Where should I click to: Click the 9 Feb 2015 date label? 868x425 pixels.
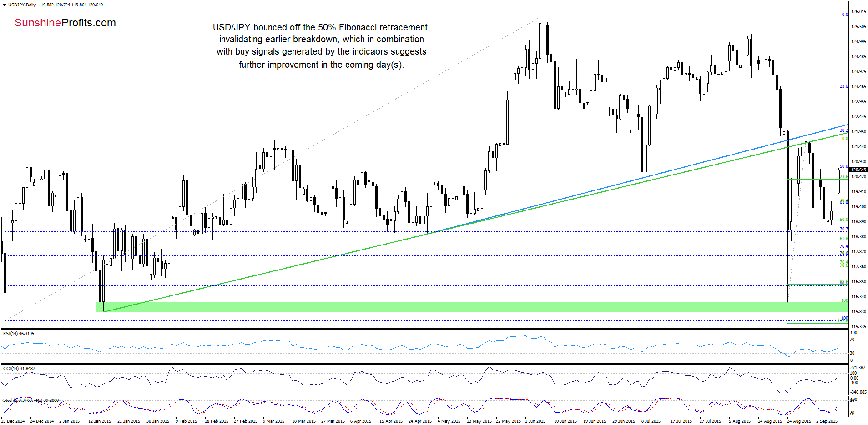[187, 421]
